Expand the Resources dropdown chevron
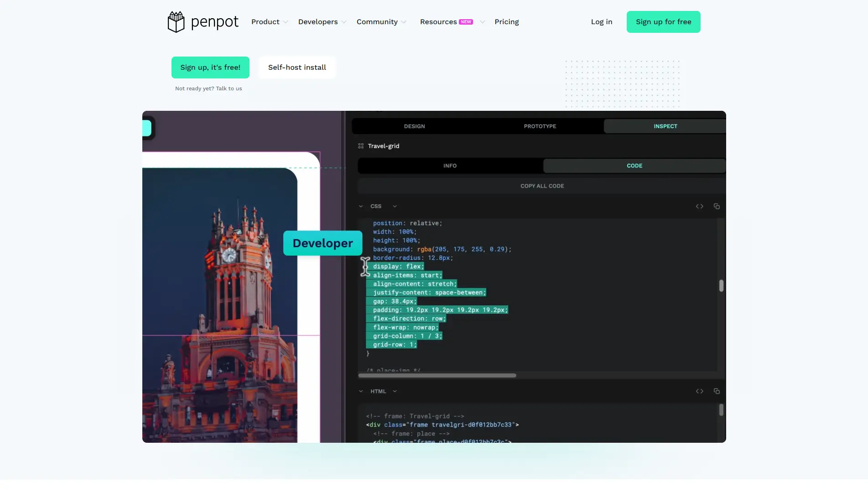The height and width of the screenshot is (492, 868). coord(482,22)
